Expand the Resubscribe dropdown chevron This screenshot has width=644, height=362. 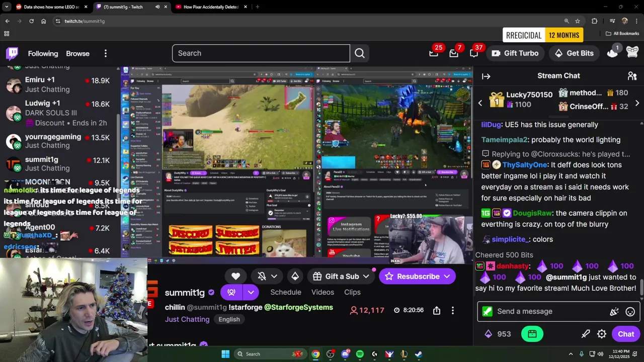[447, 276]
